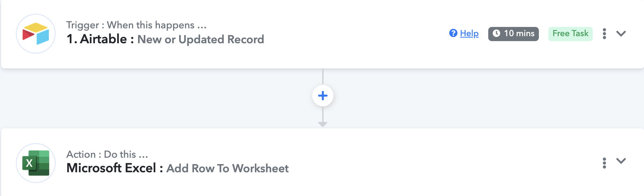Screen dimensions: 644x196
Task: Click the Microsoft Excel app logo
Action: tap(36, 163)
